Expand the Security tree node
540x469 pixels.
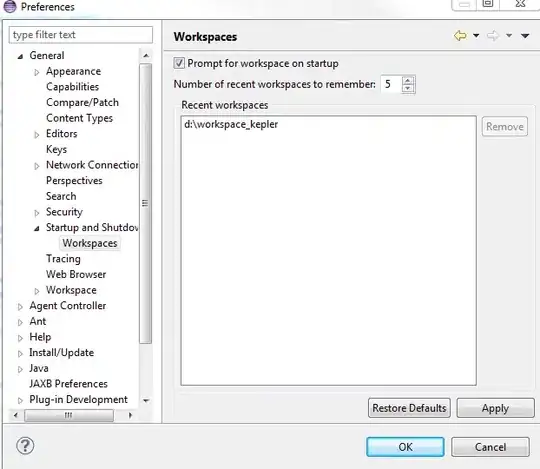click(x=37, y=213)
